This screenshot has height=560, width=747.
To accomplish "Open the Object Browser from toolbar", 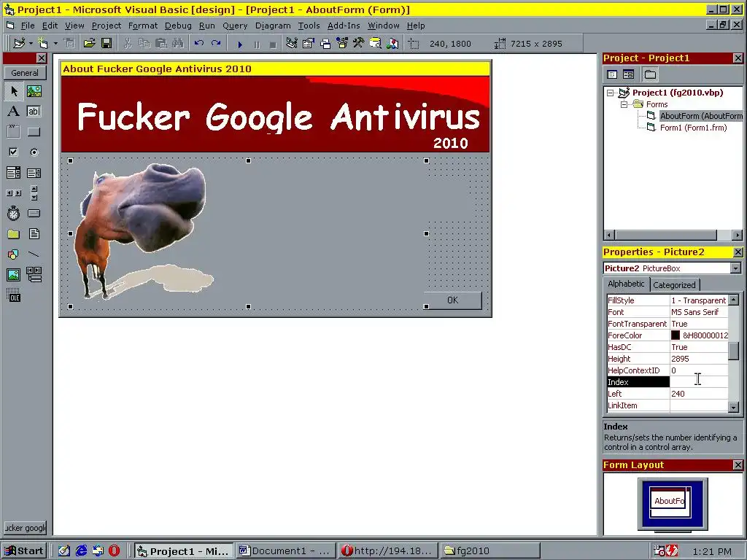I will point(342,43).
